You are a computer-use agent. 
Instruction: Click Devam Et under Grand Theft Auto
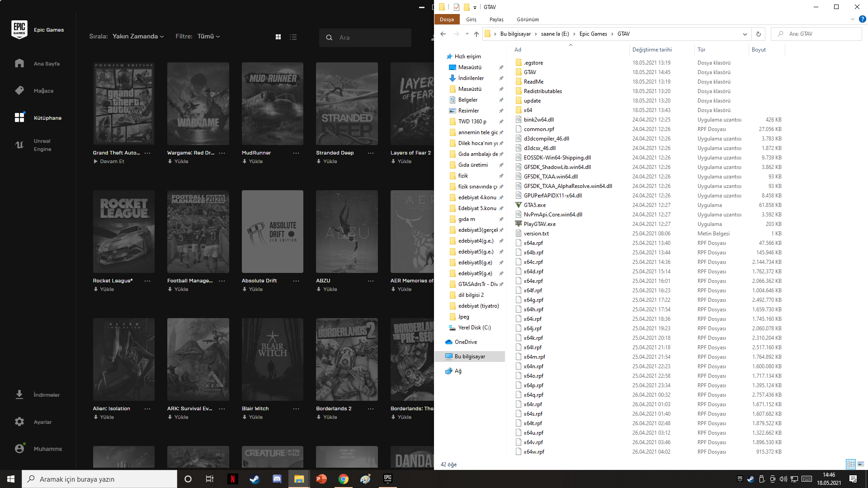(x=108, y=161)
